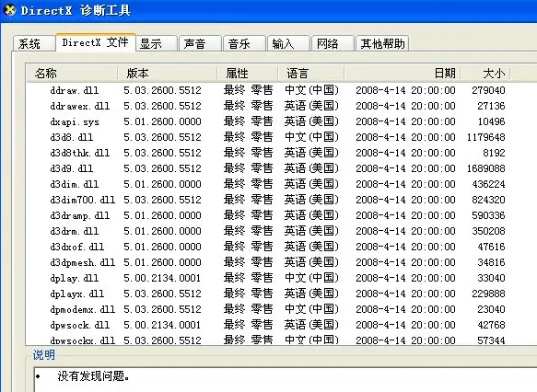This screenshot has height=392, width=537.
Task: Open the 显示 tab
Action: (x=157, y=44)
